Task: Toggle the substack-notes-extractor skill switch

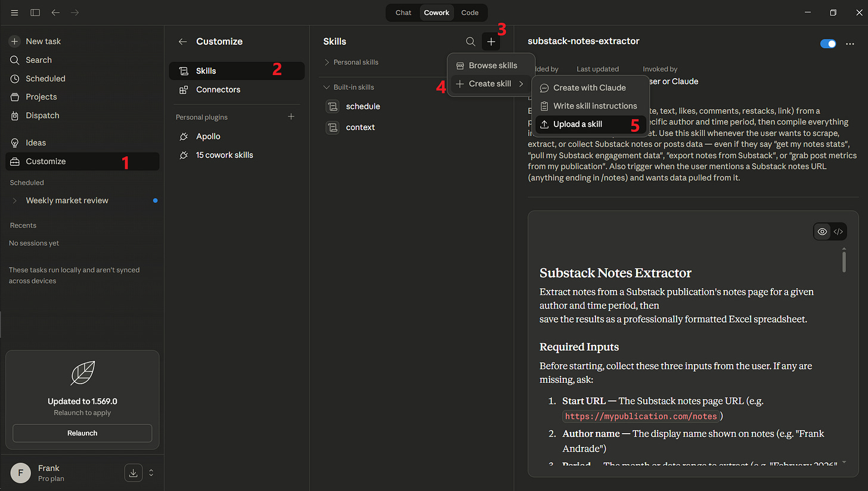Action: 828,44
